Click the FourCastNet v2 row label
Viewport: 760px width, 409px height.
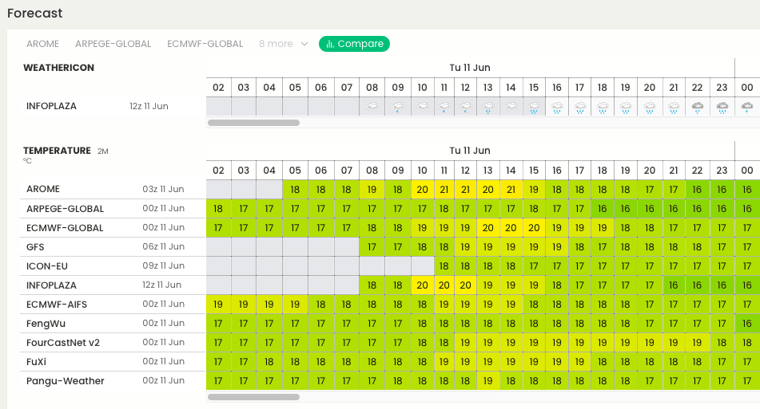click(63, 343)
